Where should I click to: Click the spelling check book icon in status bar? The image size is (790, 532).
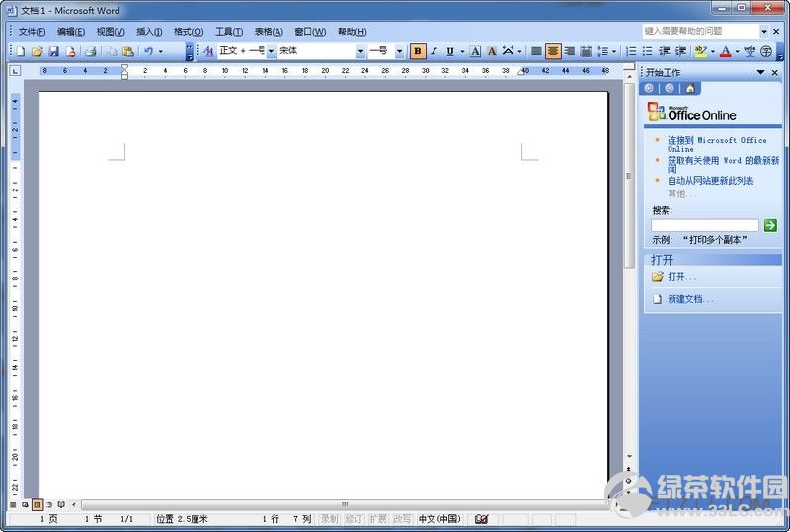[x=481, y=519]
